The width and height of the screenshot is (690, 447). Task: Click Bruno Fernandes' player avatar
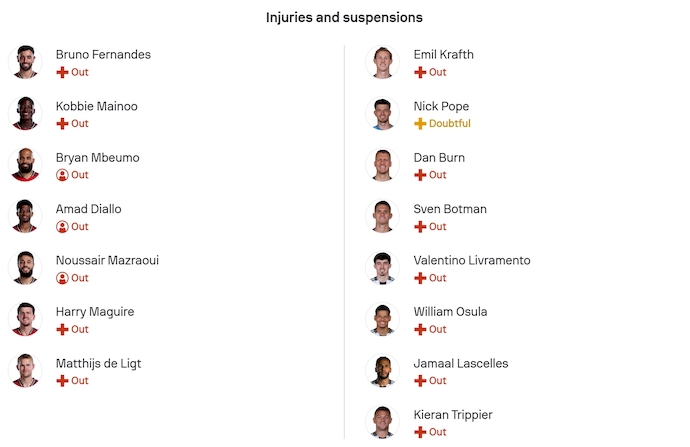25,62
